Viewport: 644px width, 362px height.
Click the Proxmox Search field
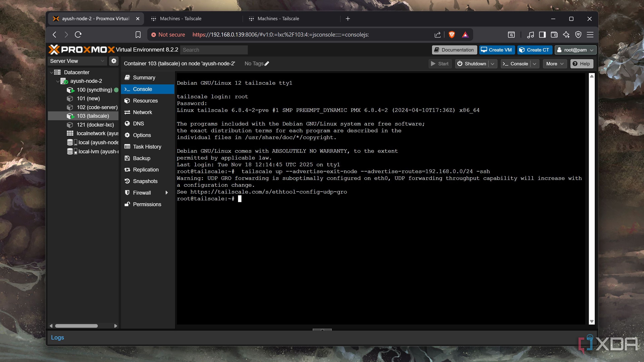click(214, 50)
